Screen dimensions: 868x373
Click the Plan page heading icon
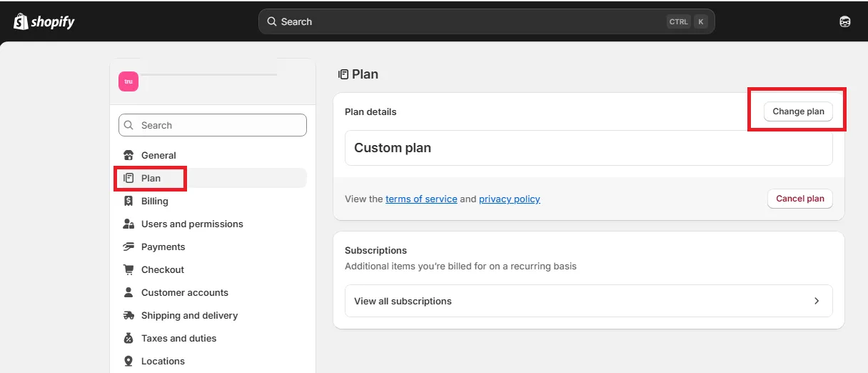point(343,74)
